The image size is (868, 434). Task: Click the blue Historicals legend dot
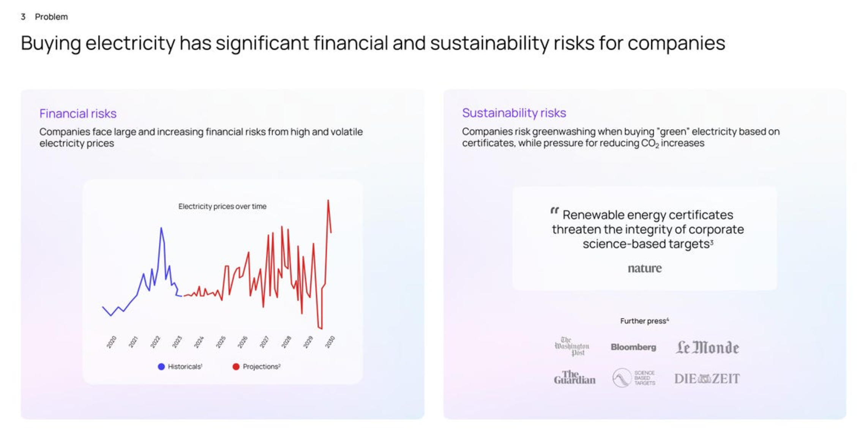pyautogui.click(x=161, y=366)
